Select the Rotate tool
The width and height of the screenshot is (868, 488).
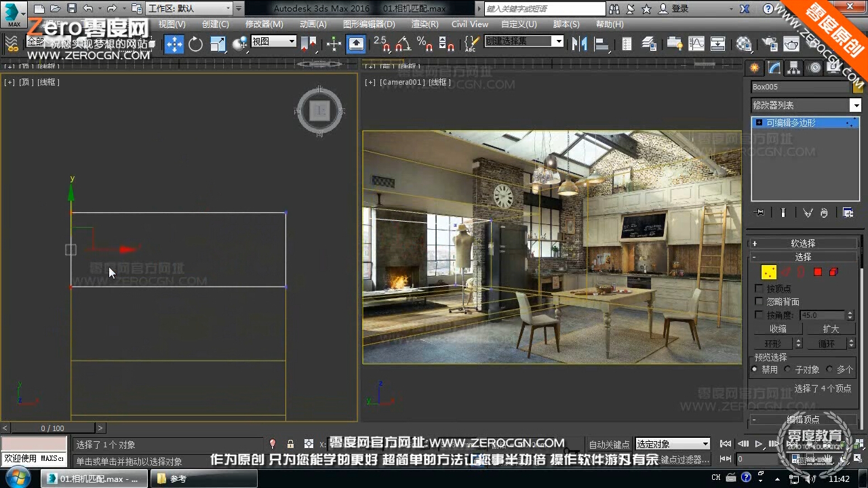pos(196,44)
